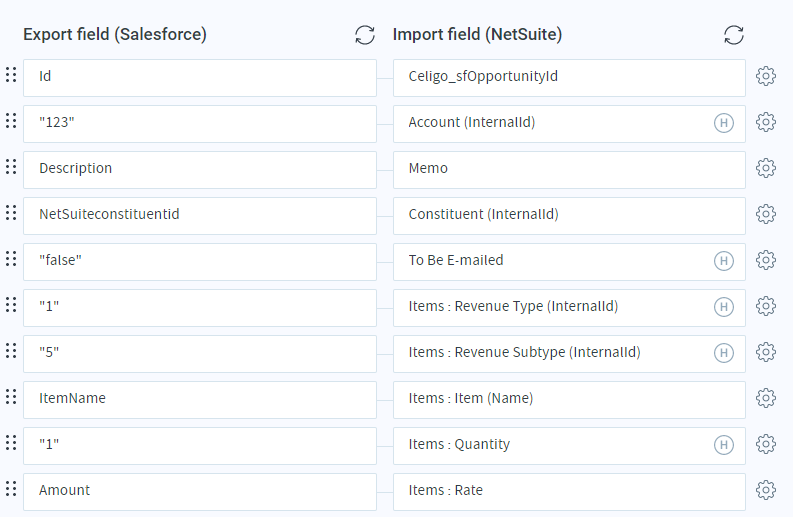Edit the "false" export field

(200, 262)
